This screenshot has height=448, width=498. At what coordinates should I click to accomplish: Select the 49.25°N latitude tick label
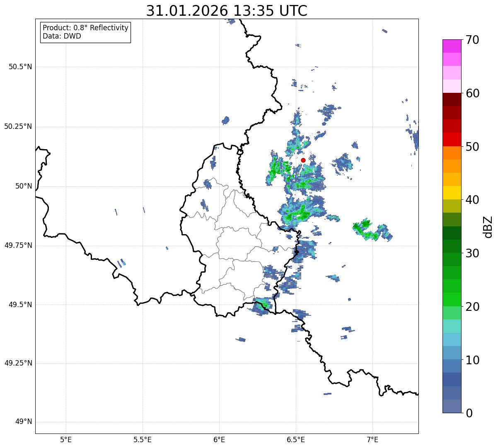[x=18, y=363]
